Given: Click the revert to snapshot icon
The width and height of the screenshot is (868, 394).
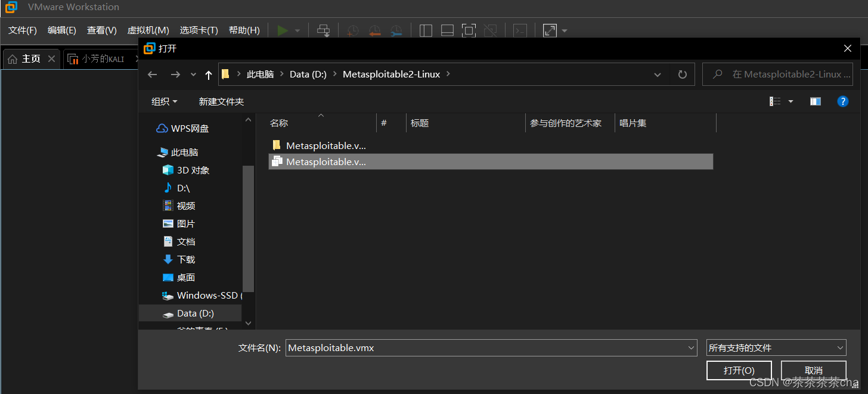Looking at the screenshot, I should [374, 30].
